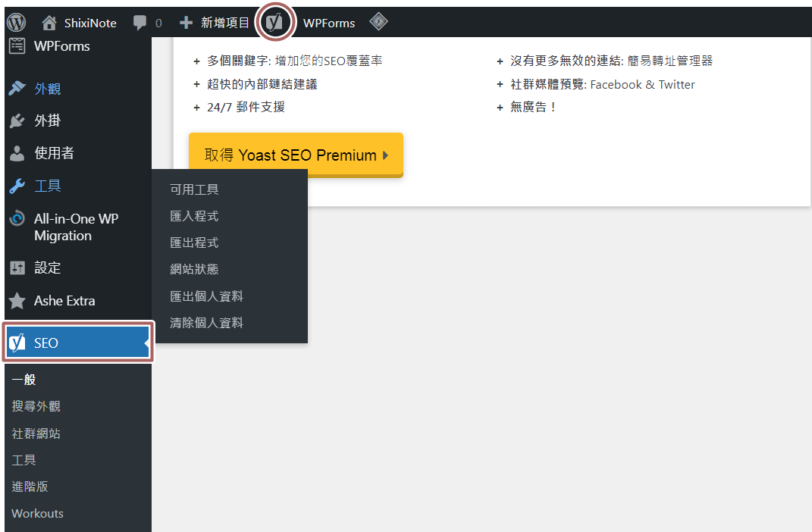Open the Ashe Extra menu

64,301
